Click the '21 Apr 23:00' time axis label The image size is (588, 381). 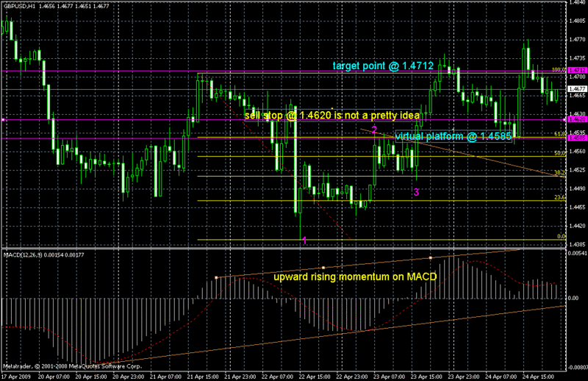pos(240,377)
